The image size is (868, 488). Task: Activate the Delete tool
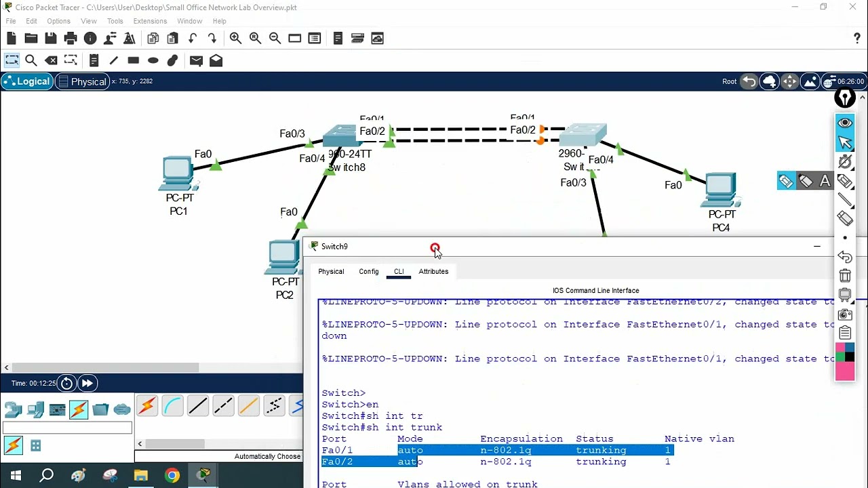51,60
